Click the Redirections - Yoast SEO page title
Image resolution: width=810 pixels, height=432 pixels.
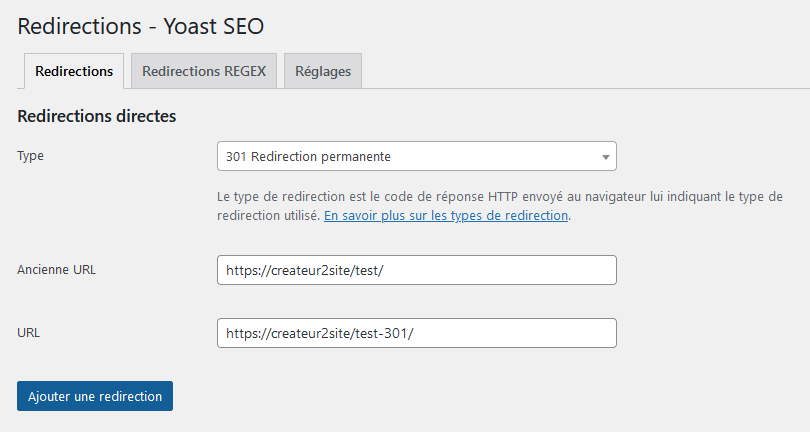pos(141,26)
